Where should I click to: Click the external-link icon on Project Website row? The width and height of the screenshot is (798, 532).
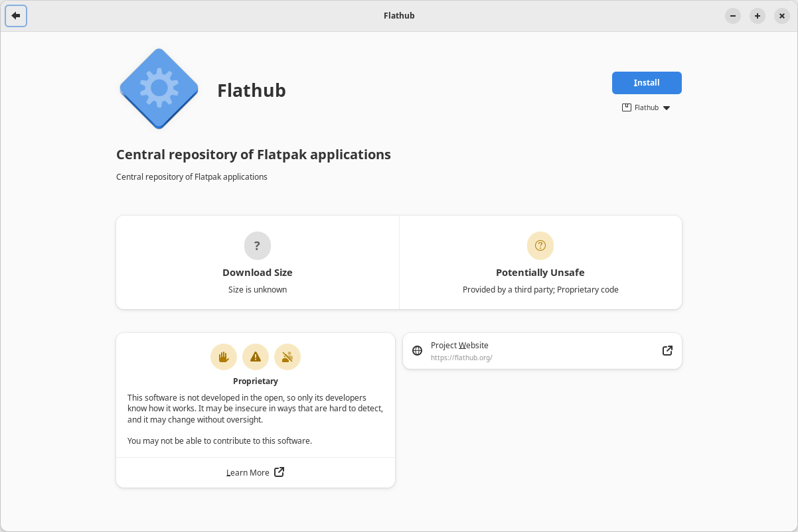(667, 350)
